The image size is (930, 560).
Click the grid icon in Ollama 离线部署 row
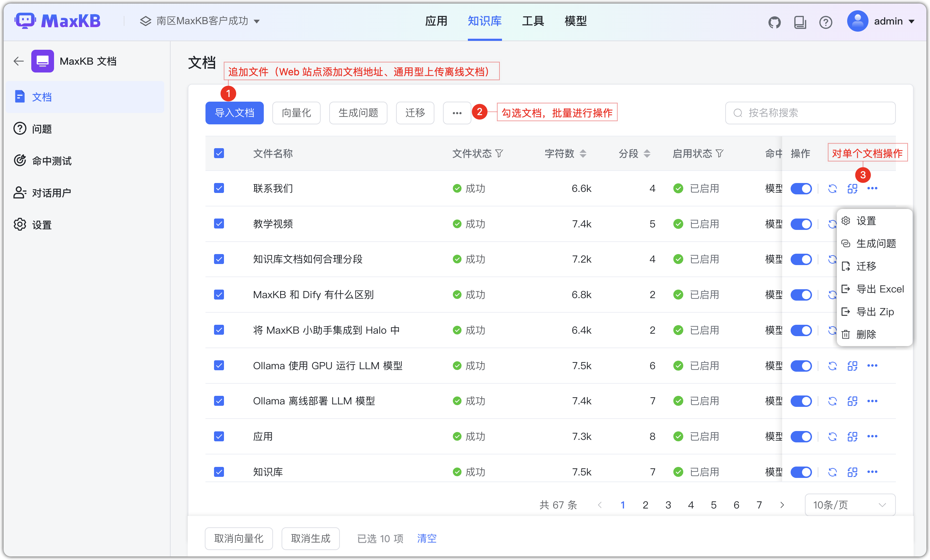pyautogui.click(x=852, y=401)
